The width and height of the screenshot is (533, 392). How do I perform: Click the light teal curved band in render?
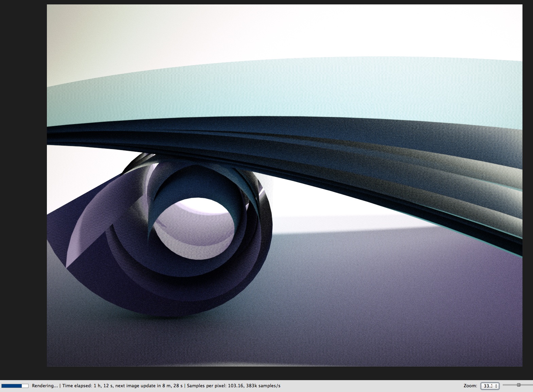(272, 95)
